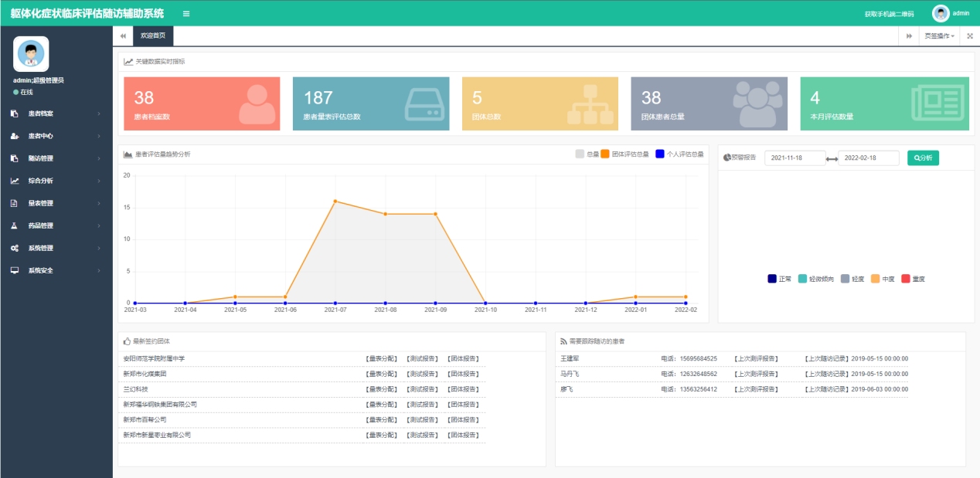Toggle 总量 legend series in chart
The image size is (980, 478).
[580, 154]
